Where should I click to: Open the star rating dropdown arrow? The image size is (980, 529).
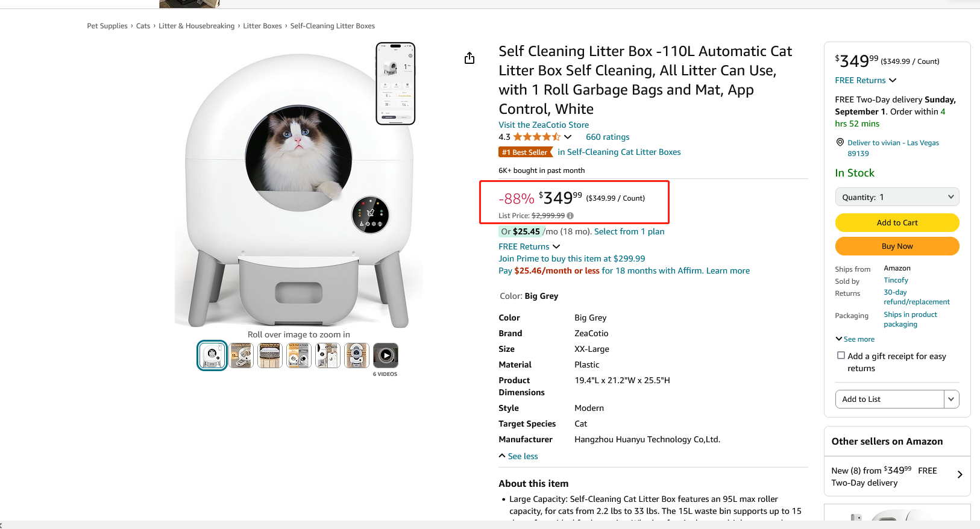click(568, 137)
